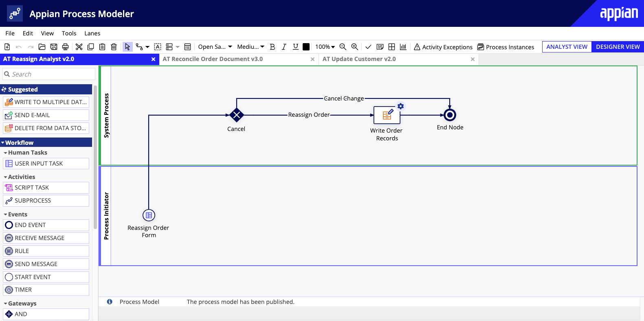The height and width of the screenshot is (321, 644).
Task: Click the palette Search field
Action: coord(49,74)
